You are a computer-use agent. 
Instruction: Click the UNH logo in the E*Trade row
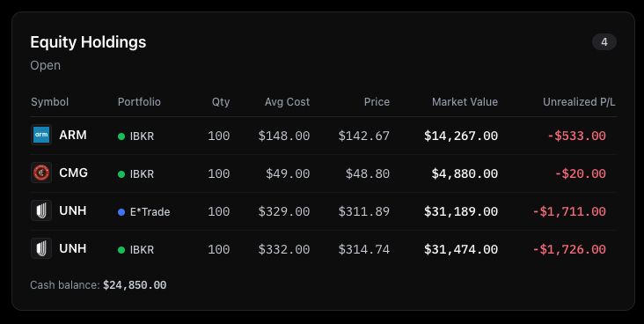coord(41,210)
